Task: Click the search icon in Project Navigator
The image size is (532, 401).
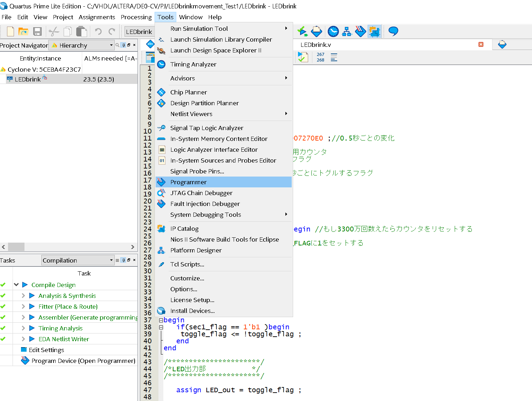Action: [118, 45]
